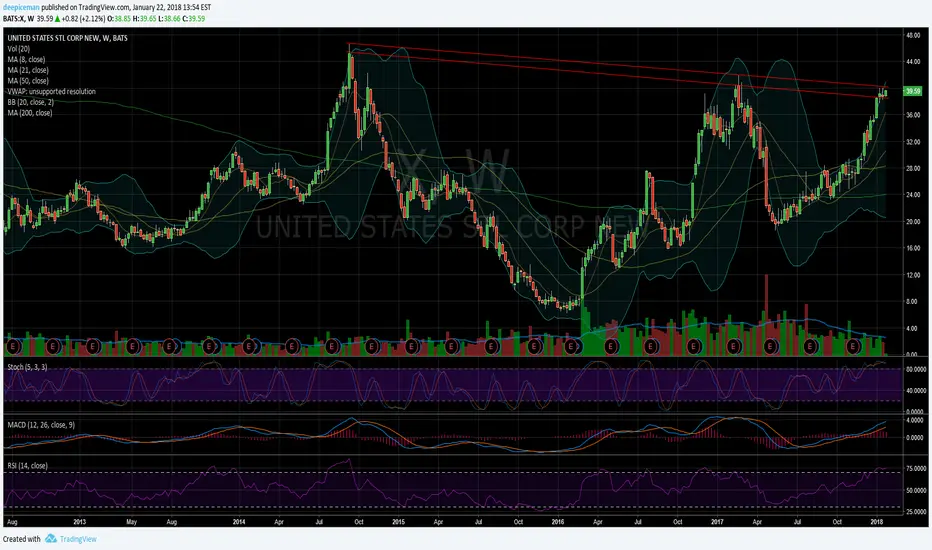The image size is (932, 550).
Task: Select the MA (50, close) indicator label
Action: [x=28, y=81]
